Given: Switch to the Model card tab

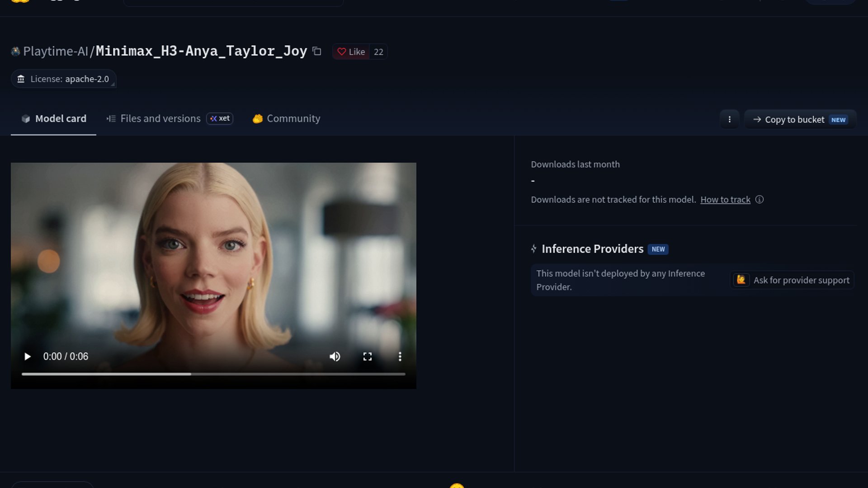Looking at the screenshot, I should point(53,119).
